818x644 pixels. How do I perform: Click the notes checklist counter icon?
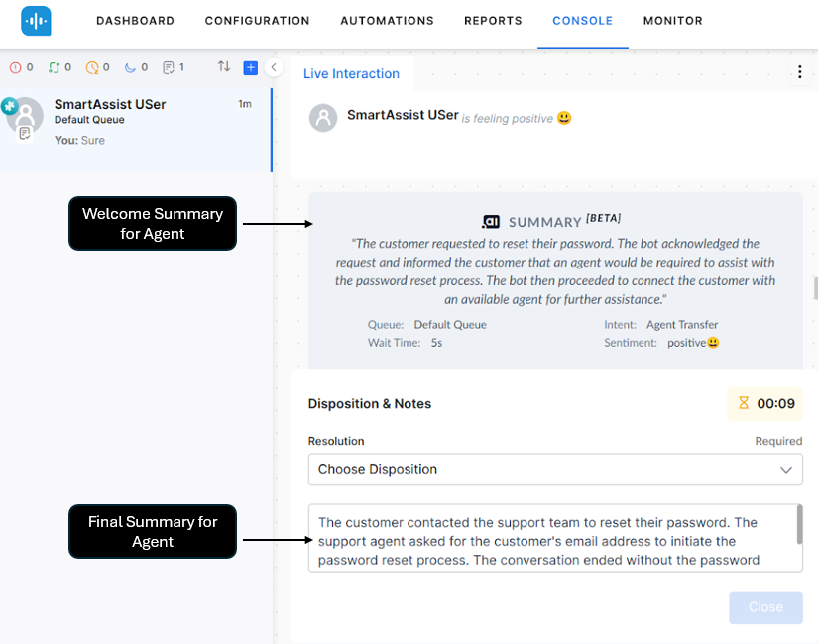(169, 67)
